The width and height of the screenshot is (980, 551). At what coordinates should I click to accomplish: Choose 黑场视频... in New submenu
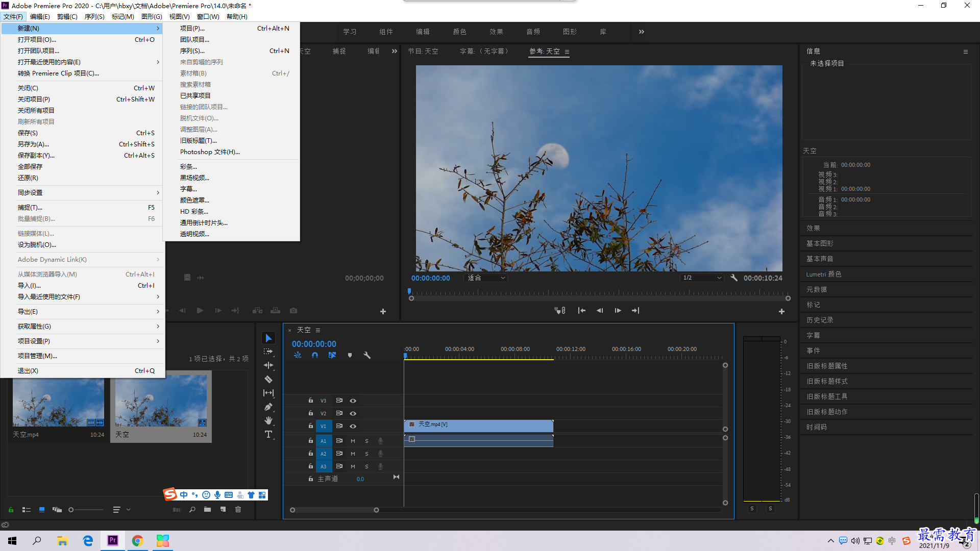coord(231,178)
